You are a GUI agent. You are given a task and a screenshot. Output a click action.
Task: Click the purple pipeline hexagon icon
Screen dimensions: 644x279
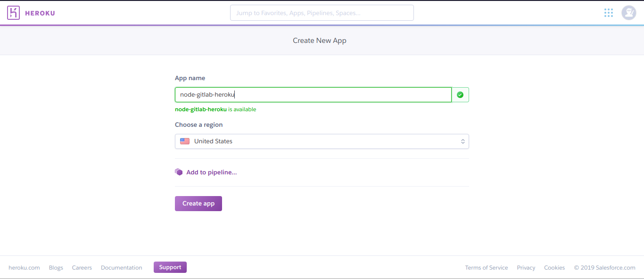click(179, 172)
